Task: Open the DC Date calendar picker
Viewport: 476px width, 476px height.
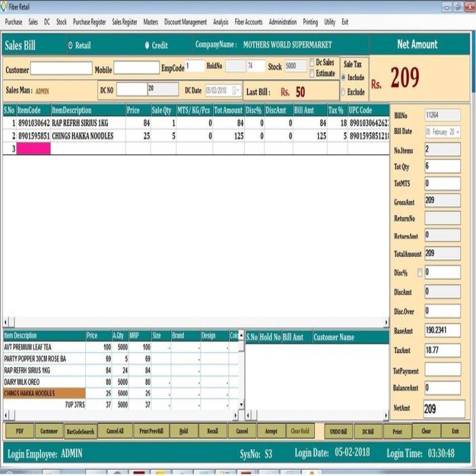Action: (x=236, y=89)
